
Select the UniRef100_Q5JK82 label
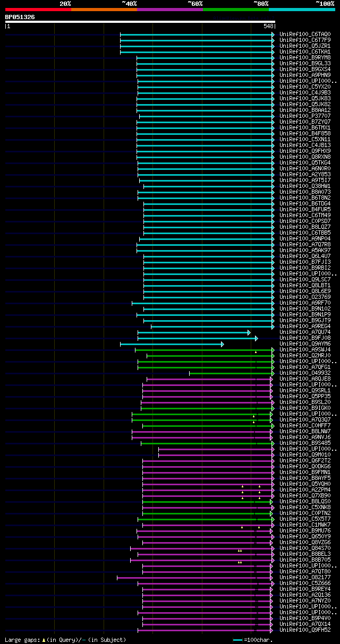305,104
